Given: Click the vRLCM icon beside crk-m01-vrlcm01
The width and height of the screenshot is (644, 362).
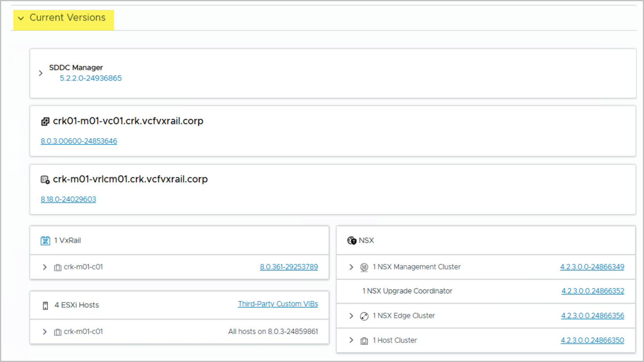Looking at the screenshot, I should click(45, 180).
